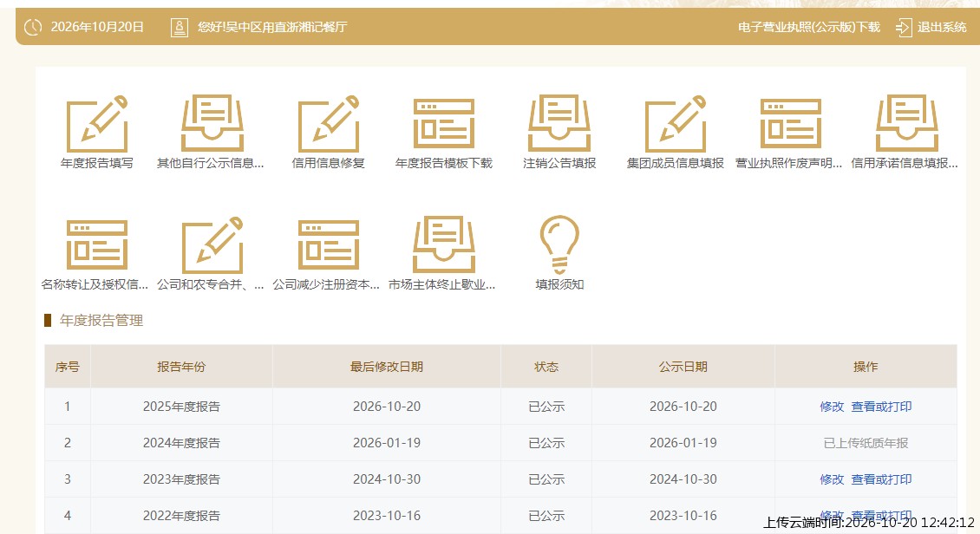This screenshot has width=980, height=534.
Task: Open 名称转让及授权信息 icon
Action: click(x=97, y=244)
